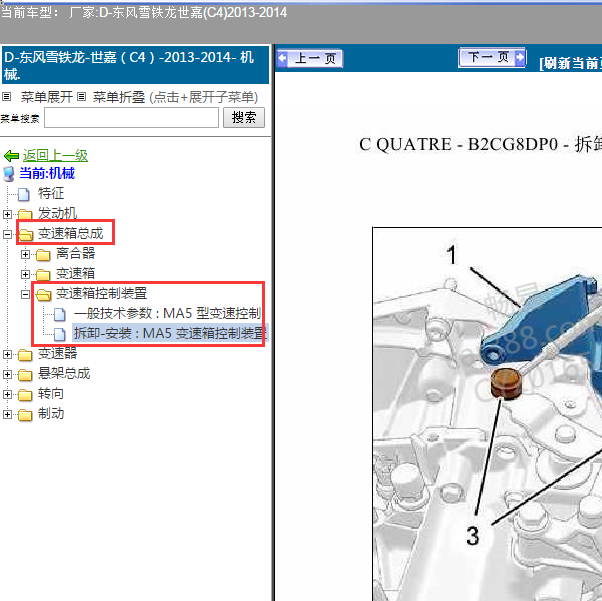Expand the 悬架总成 tree node
Screen dimensions: 602x601
point(7,374)
